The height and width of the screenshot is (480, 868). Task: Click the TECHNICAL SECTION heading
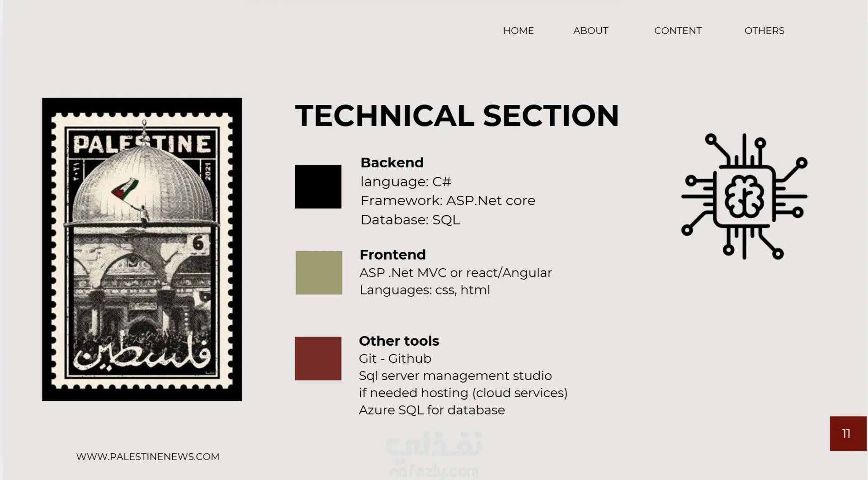[457, 116]
